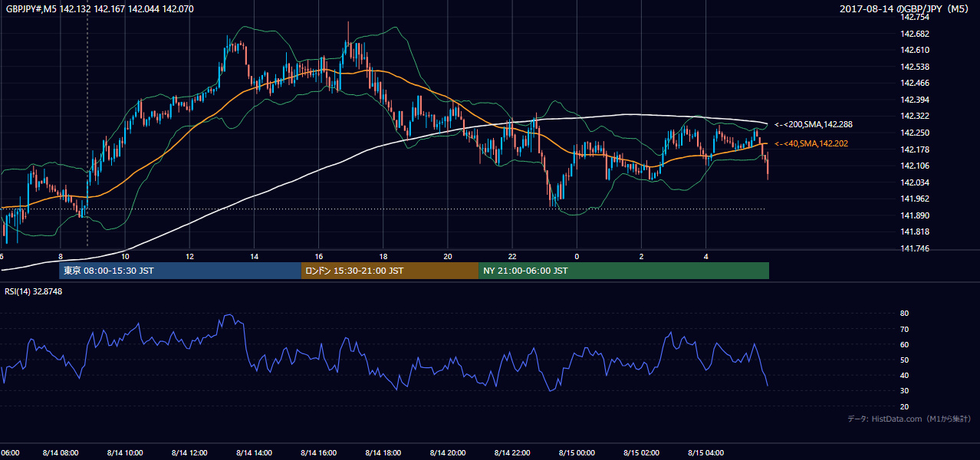Select the Tokyo 08:00-15:30 JST session bar
The width and height of the screenshot is (980, 460).
[180, 271]
